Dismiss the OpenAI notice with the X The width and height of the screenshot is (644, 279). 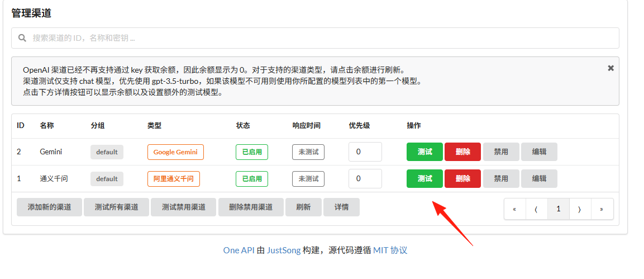pyautogui.click(x=610, y=68)
